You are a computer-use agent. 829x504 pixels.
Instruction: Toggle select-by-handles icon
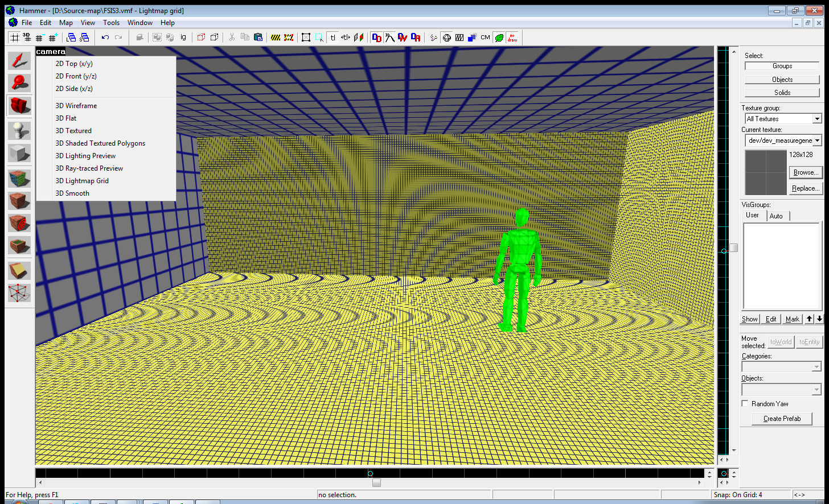point(306,38)
